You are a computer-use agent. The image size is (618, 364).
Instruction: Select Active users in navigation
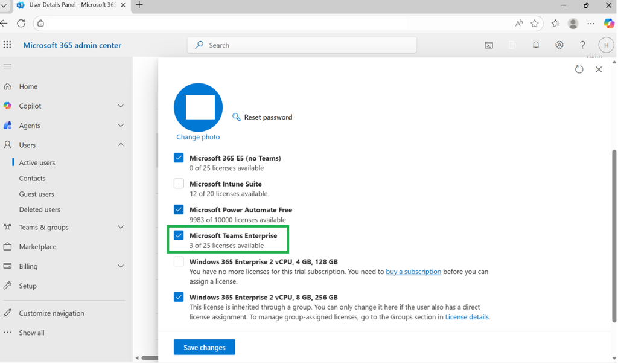(x=37, y=162)
